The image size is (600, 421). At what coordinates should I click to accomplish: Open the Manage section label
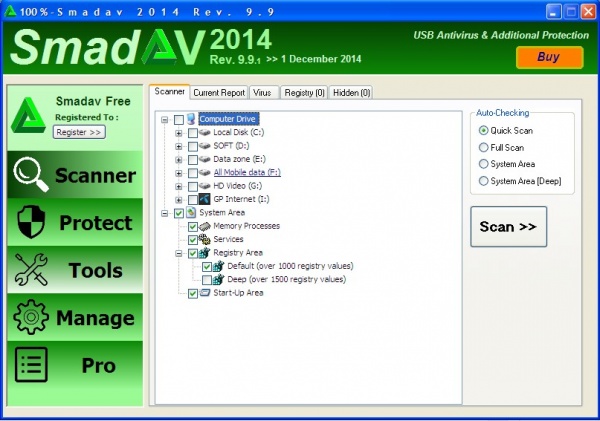pos(95,318)
